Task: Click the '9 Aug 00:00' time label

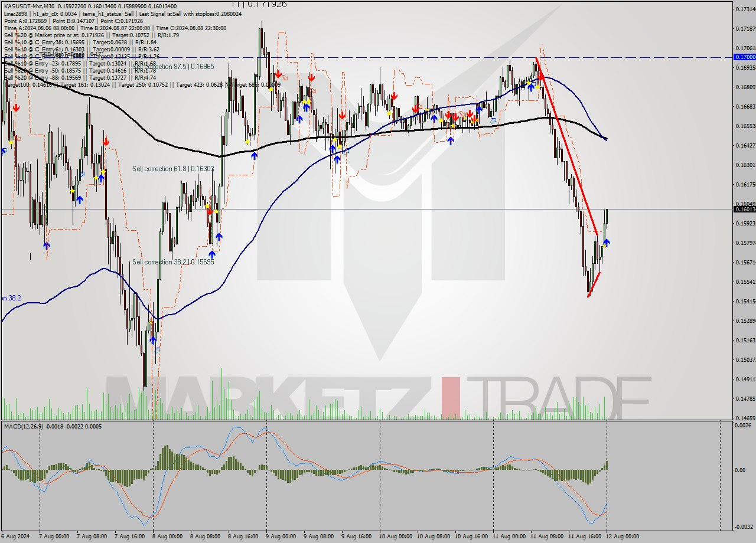Action: point(281,537)
